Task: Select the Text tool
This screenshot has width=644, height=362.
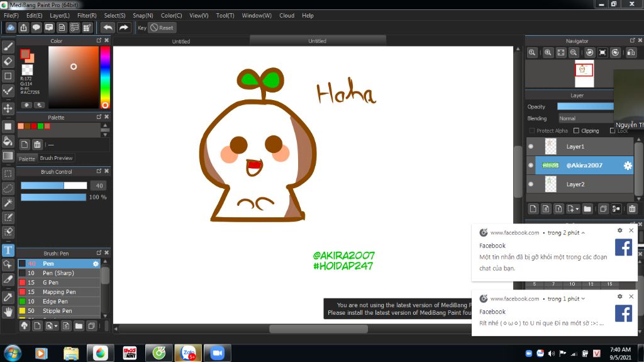Action: (8, 250)
